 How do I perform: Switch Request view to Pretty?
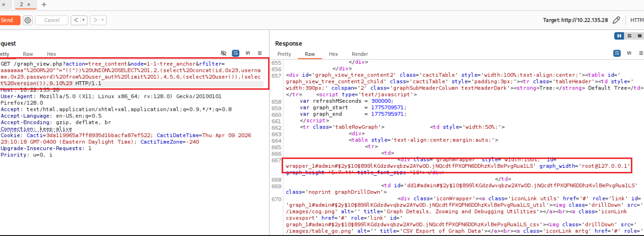[5, 54]
